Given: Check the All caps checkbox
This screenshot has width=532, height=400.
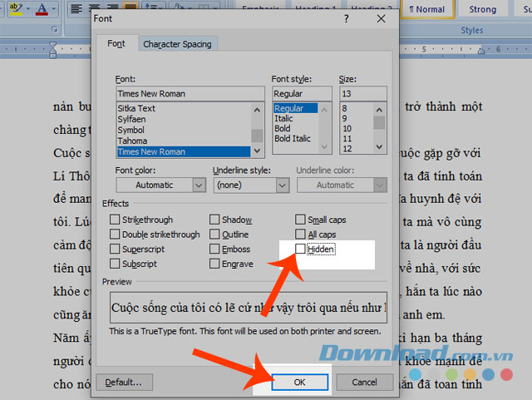Looking at the screenshot, I should (x=300, y=234).
